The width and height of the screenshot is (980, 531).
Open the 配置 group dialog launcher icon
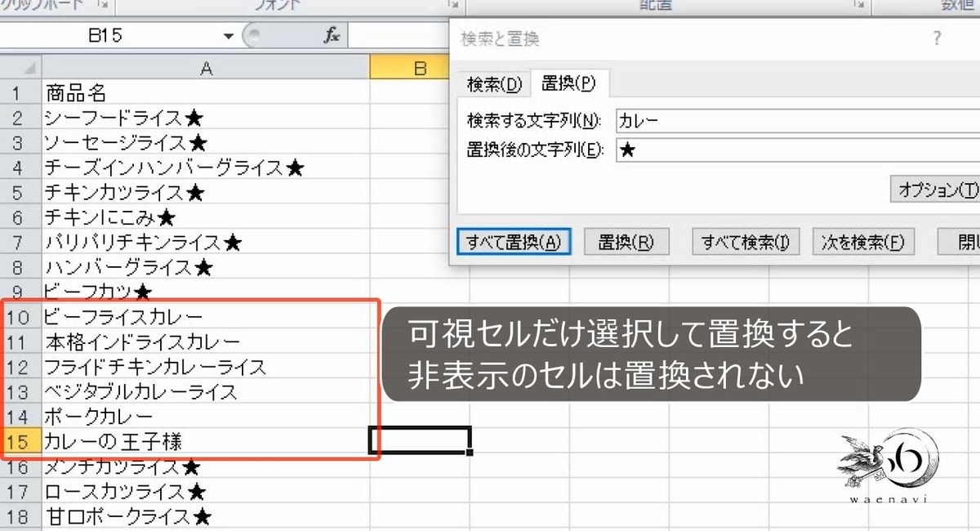(x=859, y=4)
